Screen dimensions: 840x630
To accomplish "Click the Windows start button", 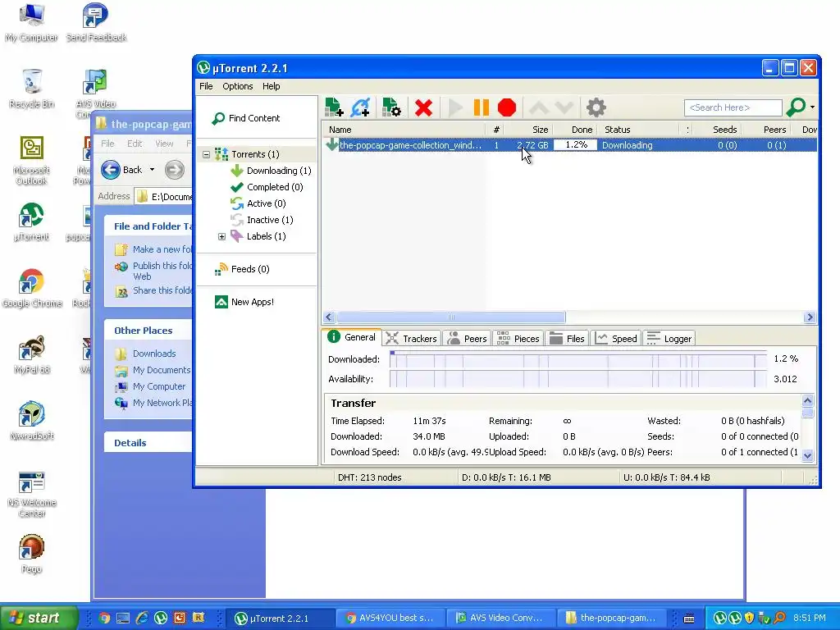I will [x=39, y=618].
